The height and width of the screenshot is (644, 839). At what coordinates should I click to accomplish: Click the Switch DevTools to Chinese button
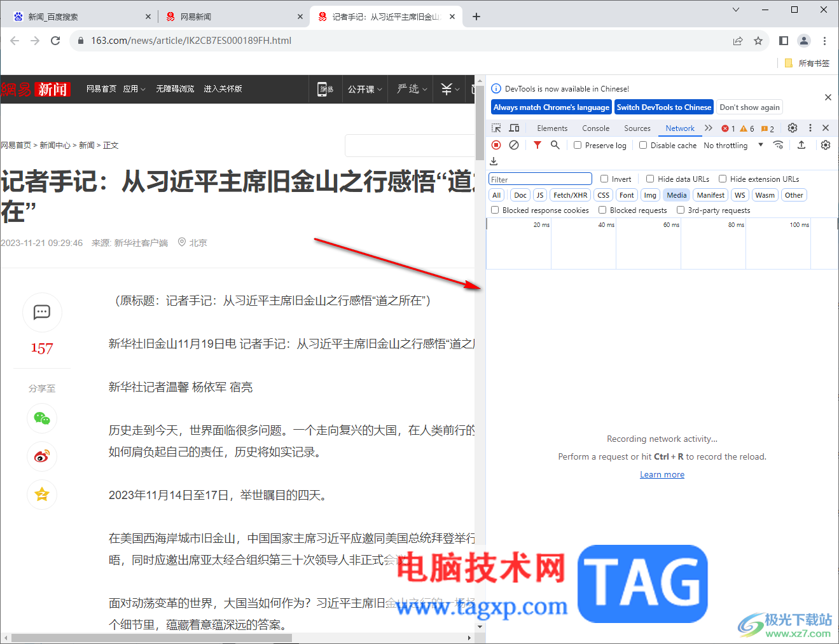coord(663,107)
